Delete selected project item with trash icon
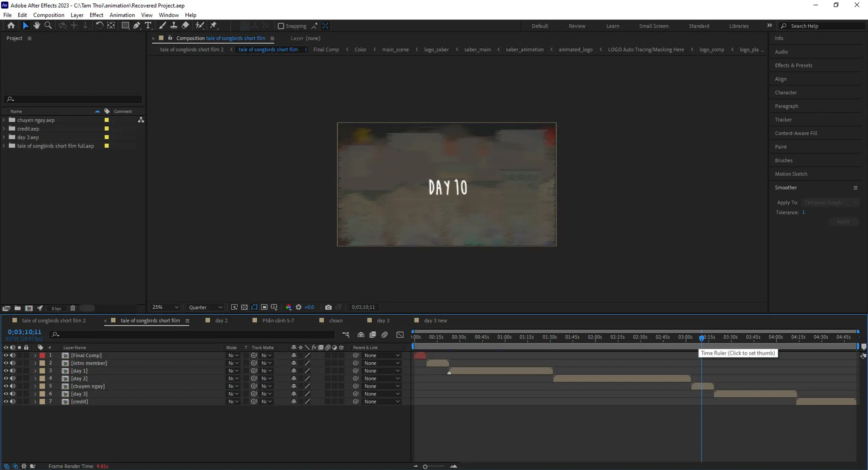 pos(72,308)
